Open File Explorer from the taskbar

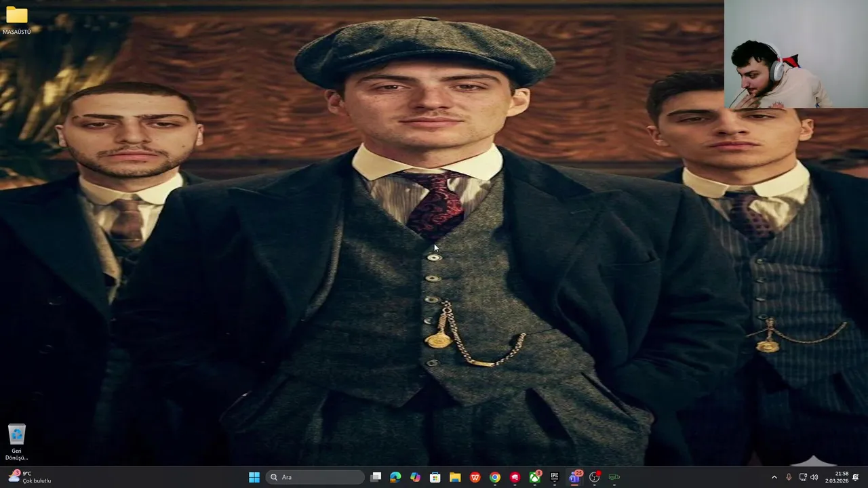455,477
